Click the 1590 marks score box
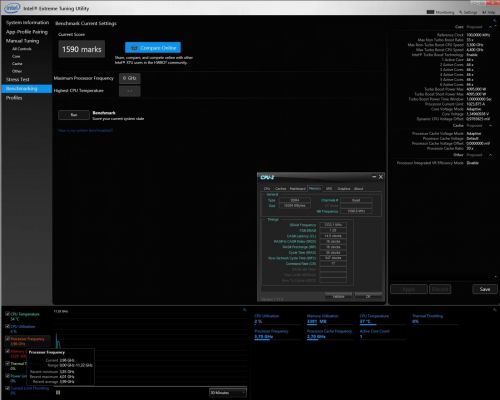Image resolution: width=500 pixels, height=400 pixels. click(x=82, y=49)
